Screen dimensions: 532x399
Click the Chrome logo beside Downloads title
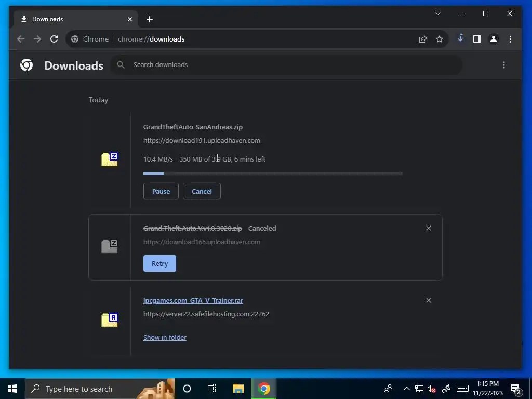coord(26,65)
